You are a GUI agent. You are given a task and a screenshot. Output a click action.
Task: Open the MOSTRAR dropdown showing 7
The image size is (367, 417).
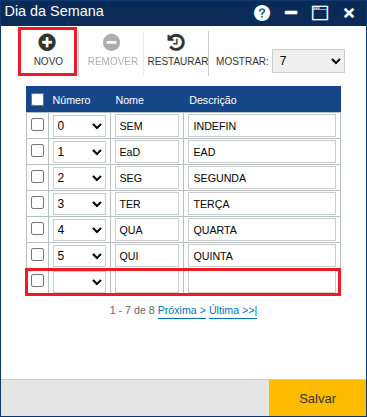(x=308, y=61)
